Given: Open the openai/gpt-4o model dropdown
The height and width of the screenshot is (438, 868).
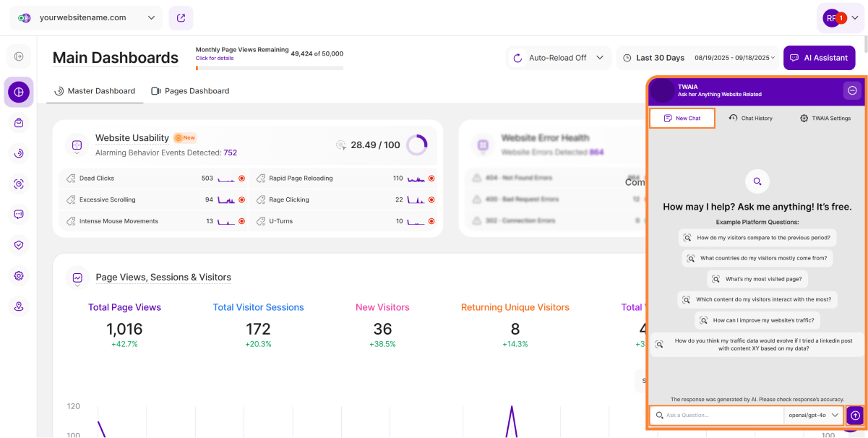Looking at the screenshot, I should 814,416.
